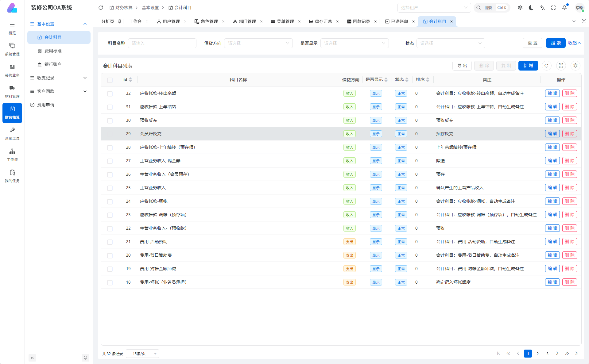The width and height of the screenshot is (589, 364).
Task: Check the row for 费用-坏帐（业务员承担）
Action: point(110,282)
